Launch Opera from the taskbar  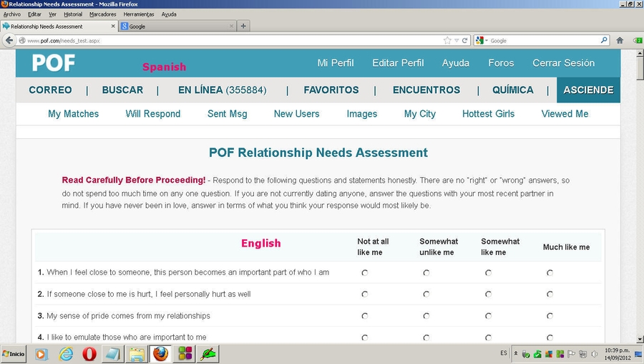[x=89, y=354]
